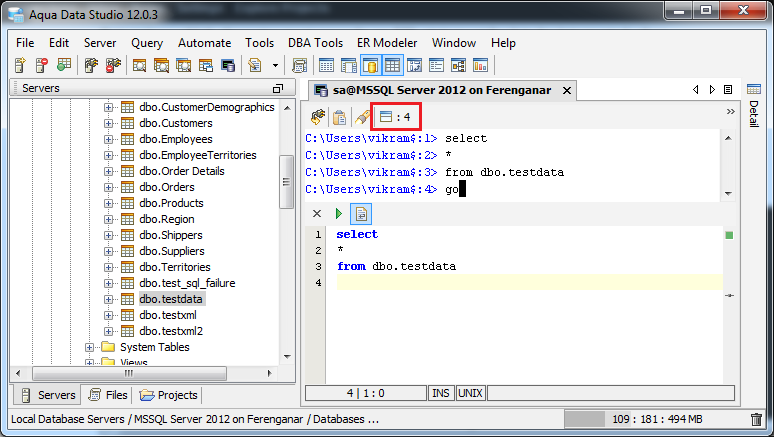Screen dimensions: 774x437
Task: Open the tab list icon next to tab arrows
Action: 728,89
